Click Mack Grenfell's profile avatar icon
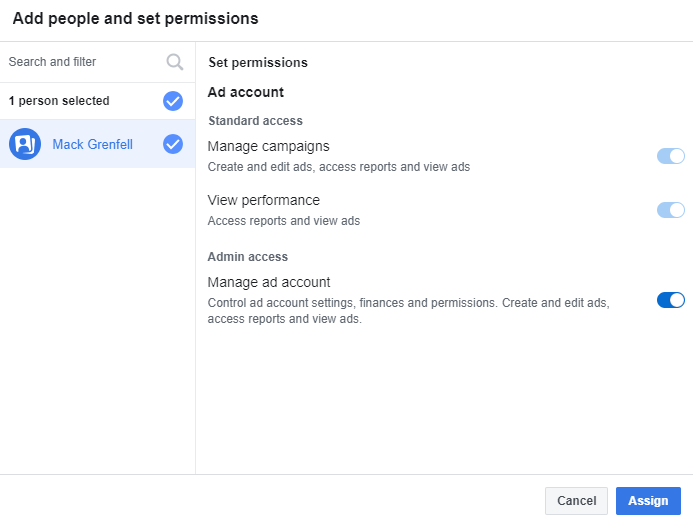The width and height of the screenshot is (693, 524). click(25, 144)
